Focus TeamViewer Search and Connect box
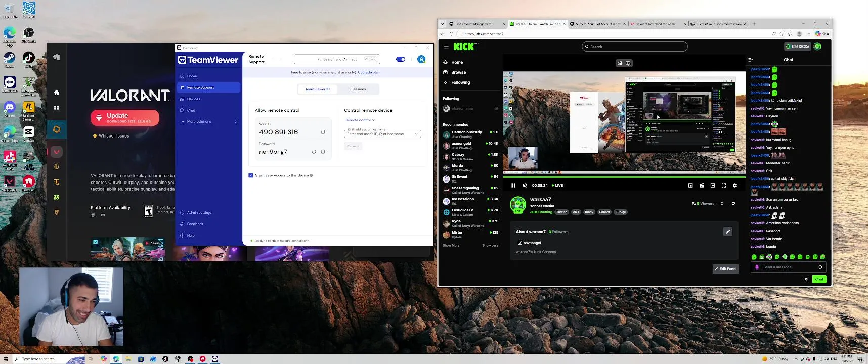Screen dimensions: 868x364 pos(337,59)
